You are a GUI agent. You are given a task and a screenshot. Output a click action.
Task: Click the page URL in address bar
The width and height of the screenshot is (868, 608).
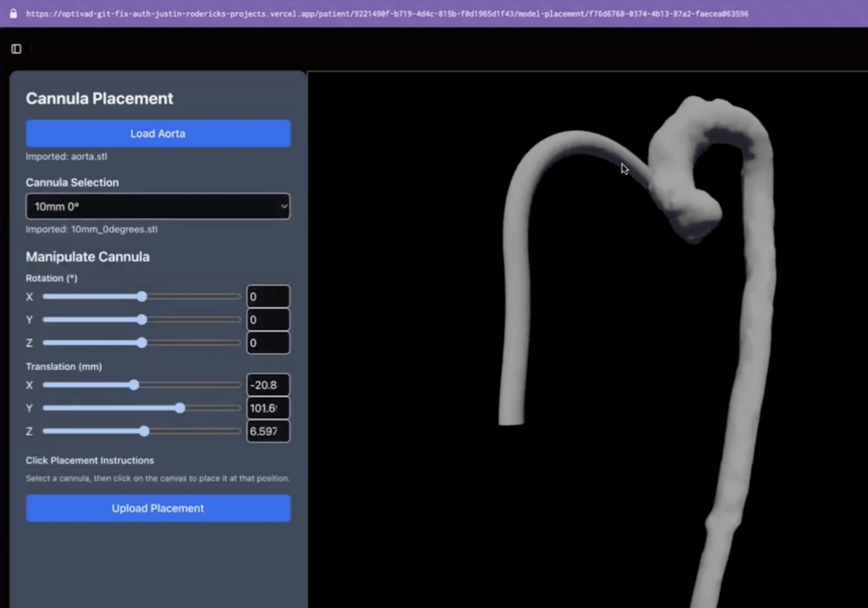point(387,14)
